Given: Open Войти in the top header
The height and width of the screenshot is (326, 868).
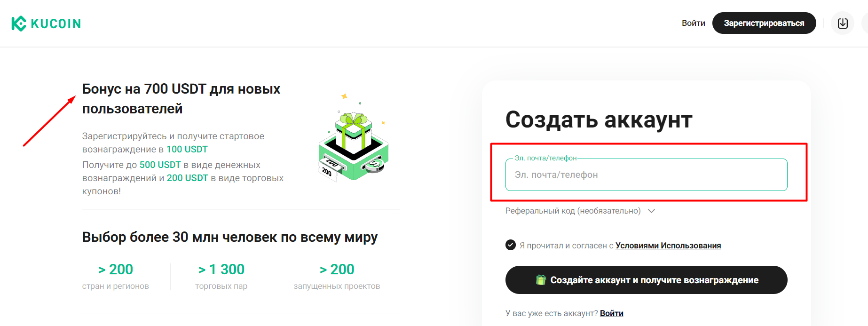Looking at the screenshot, I should (x=694, y=23).
